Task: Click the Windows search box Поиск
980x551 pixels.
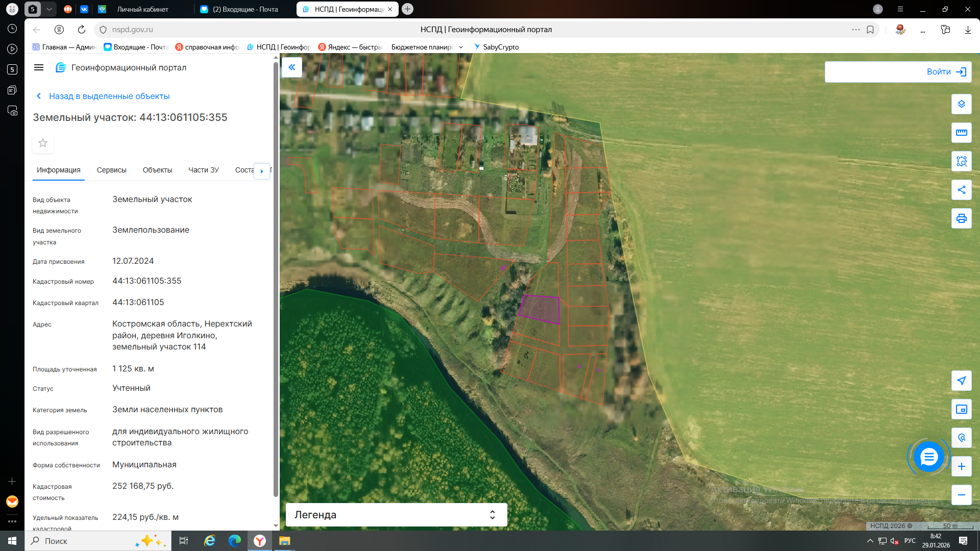Action: [97, 541]
